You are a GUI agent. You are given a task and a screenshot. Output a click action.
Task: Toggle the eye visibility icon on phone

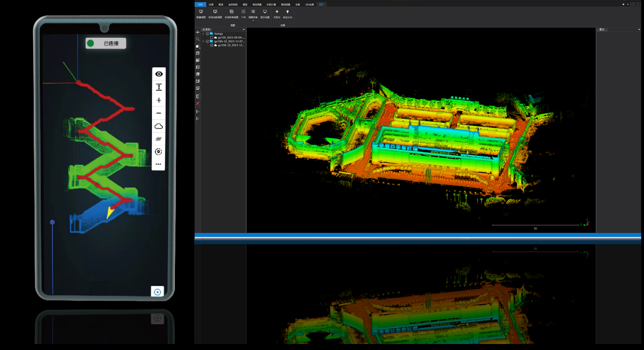click(159, 74)
